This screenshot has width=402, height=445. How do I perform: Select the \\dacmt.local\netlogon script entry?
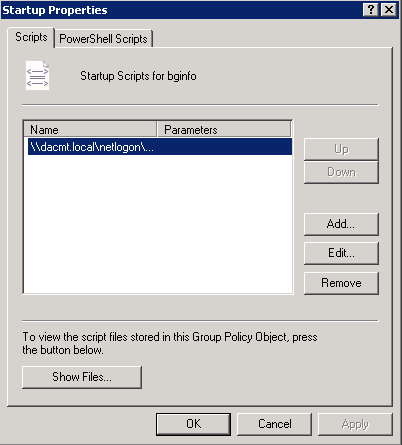point(160,147)
